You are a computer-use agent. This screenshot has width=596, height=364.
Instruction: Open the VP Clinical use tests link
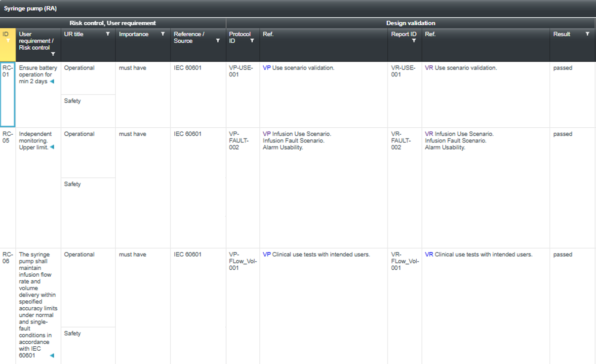(267, 255)
